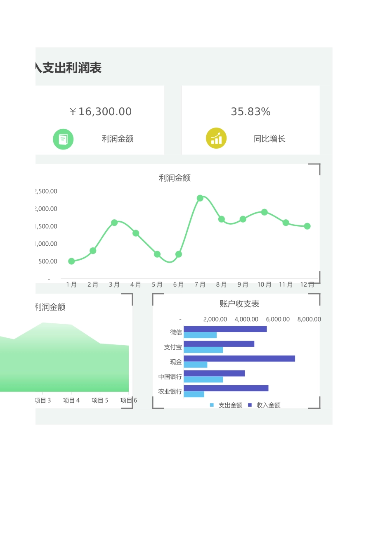392x555 pixels.
Task: Select the light blue 中国银行 expense bar
Action: [203, 379]
